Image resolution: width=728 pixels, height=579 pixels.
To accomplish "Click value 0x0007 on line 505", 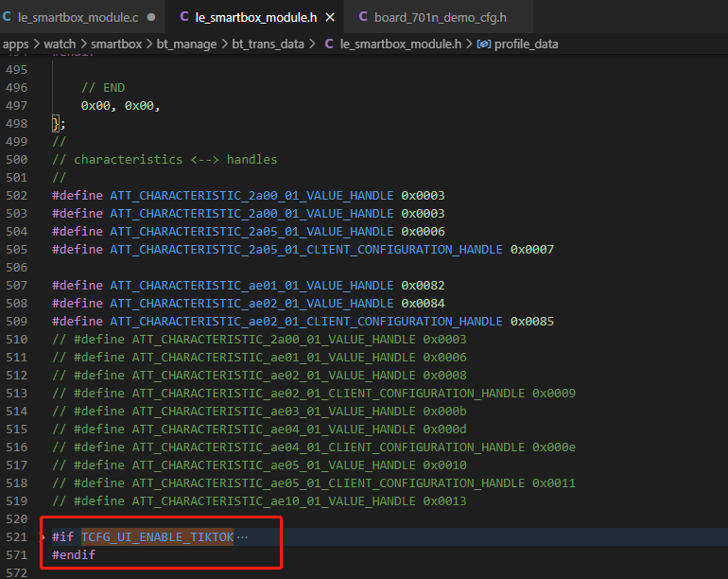I will (532, 250).
